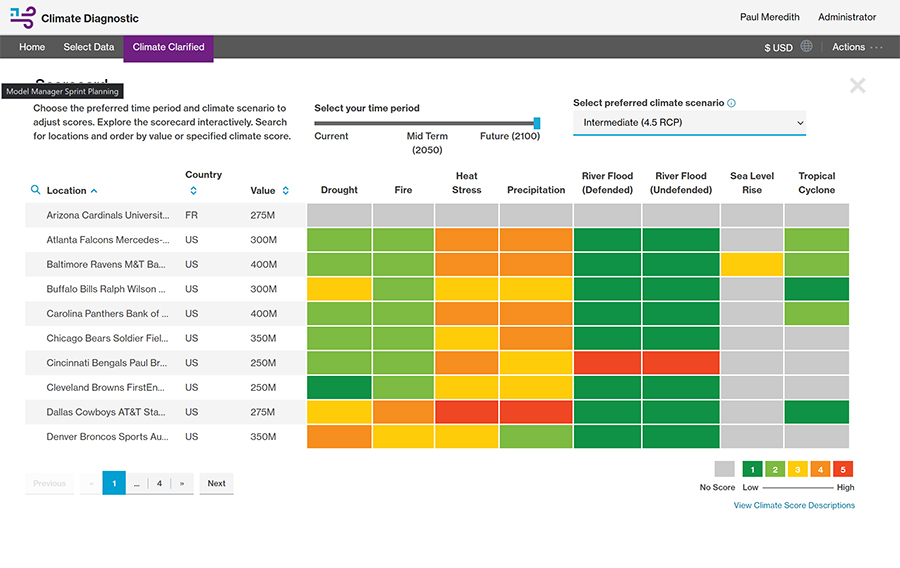The width and height of the screenshot is (900, 568).
Task: Jump to page 4 in pagination
Action: [x=159, y=483]
